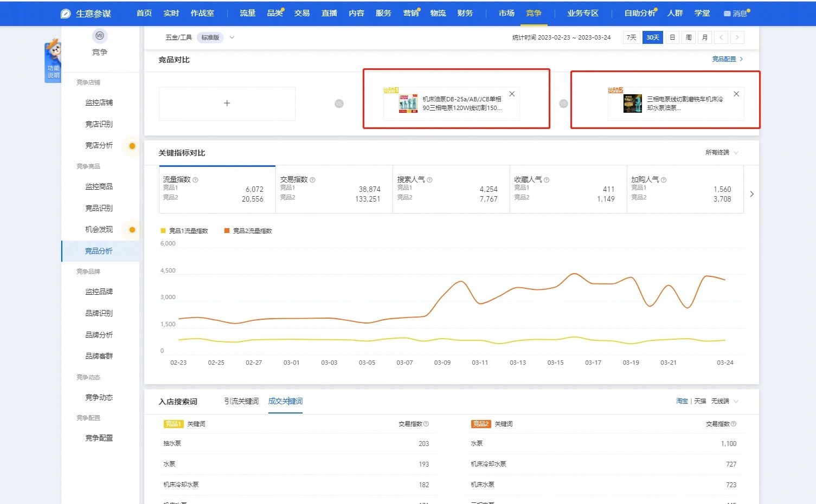
Task: Select the 日 time granularity
Action: 672,37
